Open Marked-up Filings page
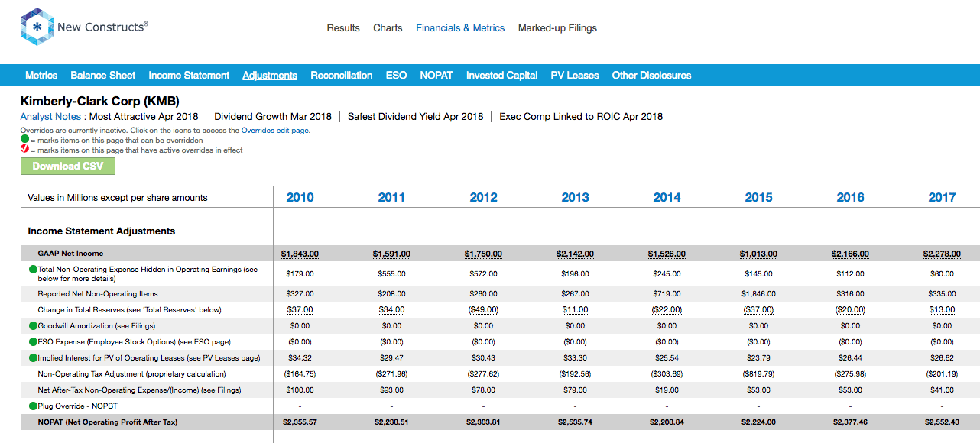This screenshot has height=443, width=980. pos(557,27)
